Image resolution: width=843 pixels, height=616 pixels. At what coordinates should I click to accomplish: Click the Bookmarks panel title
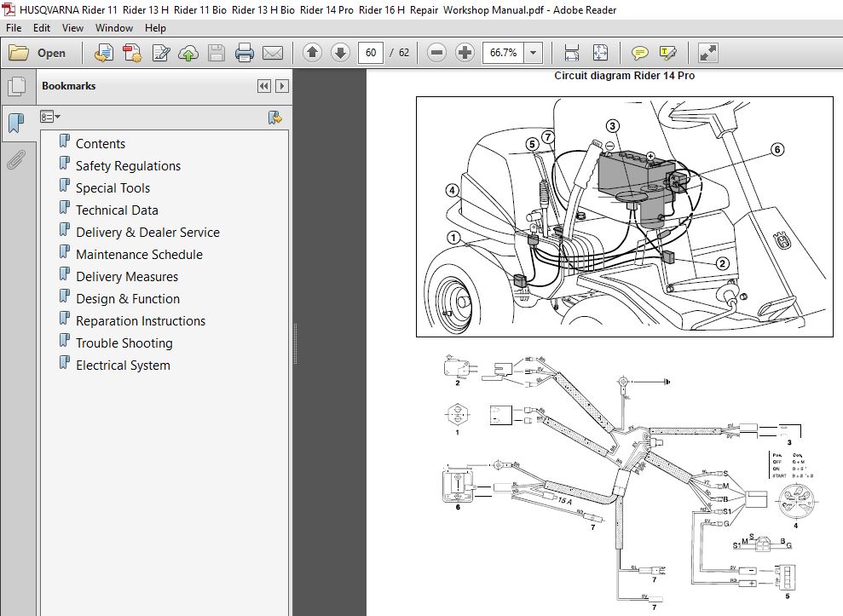(69, 86)
